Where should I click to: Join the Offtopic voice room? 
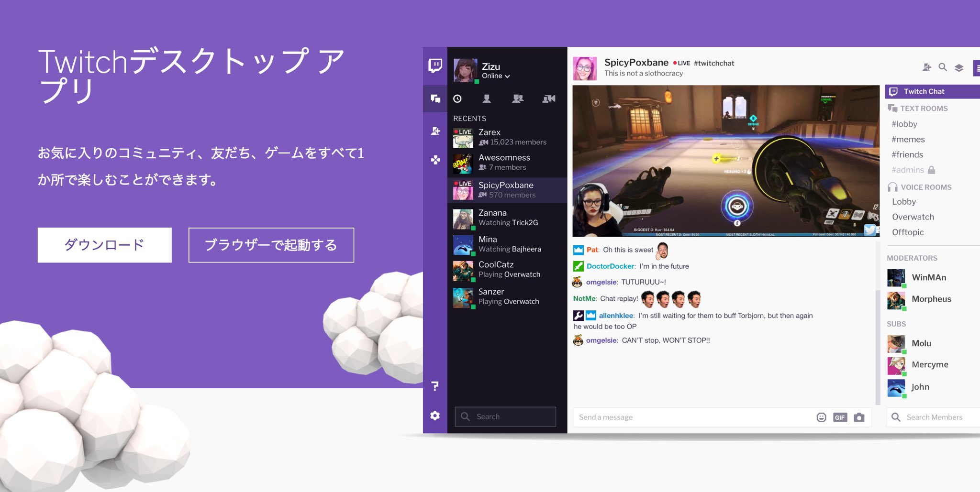[908, 232]
